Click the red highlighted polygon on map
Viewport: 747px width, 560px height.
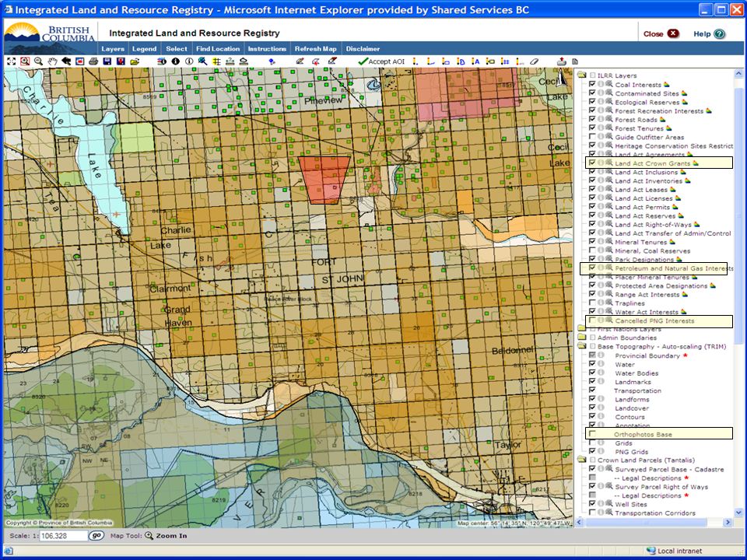tap(324, 180)
